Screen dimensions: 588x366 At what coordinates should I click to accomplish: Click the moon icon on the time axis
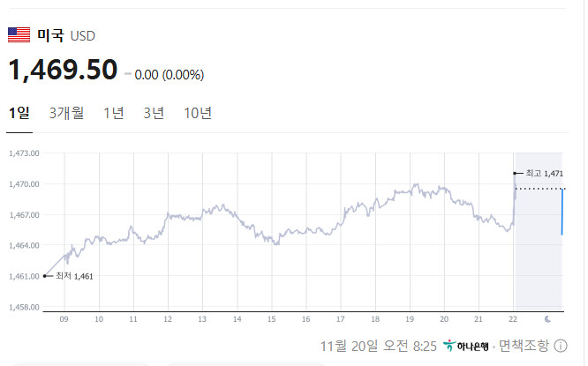(548, 318)
